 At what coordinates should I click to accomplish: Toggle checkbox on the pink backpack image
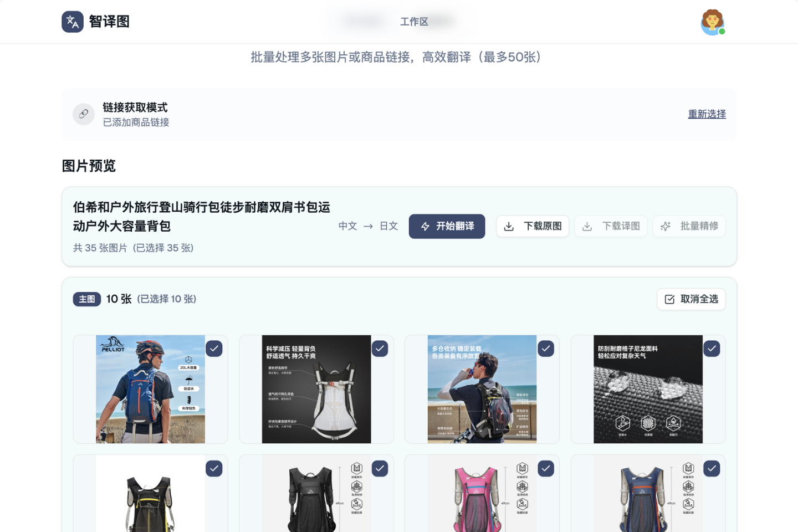pyautogui.click(x=546, y=469)
